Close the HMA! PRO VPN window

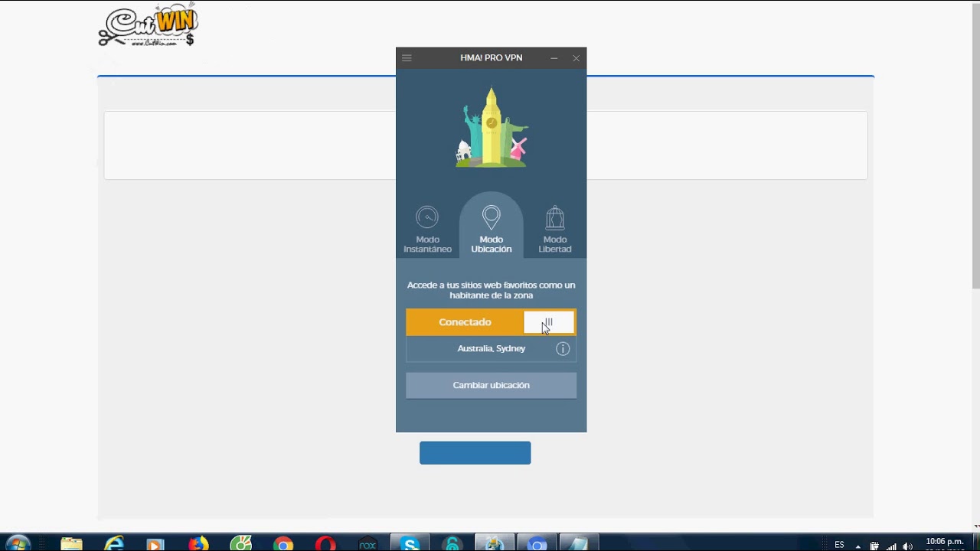pyautogui.click(x=577, y=58)
